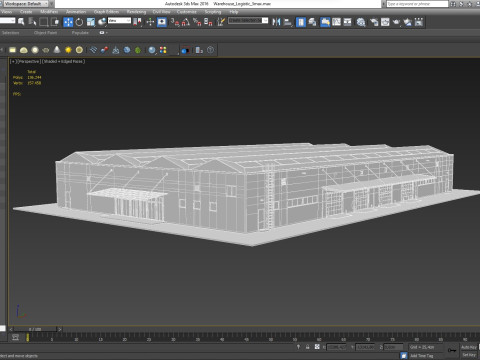The width and height of the screenshot is (480, 360).
Task: Click Render in Autodesk A360 icon
Action: coord(408,22)
